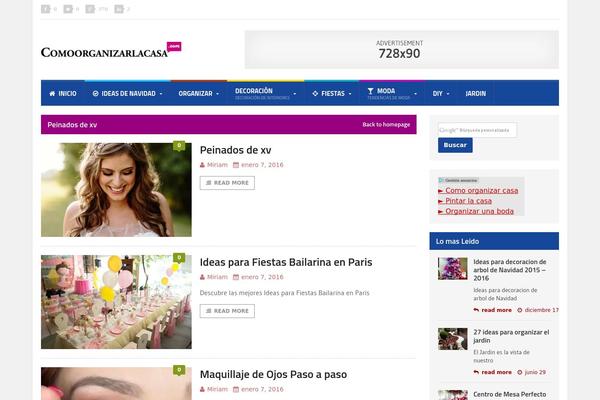
Task: Open the Jardin menu item
Action: 476,93
